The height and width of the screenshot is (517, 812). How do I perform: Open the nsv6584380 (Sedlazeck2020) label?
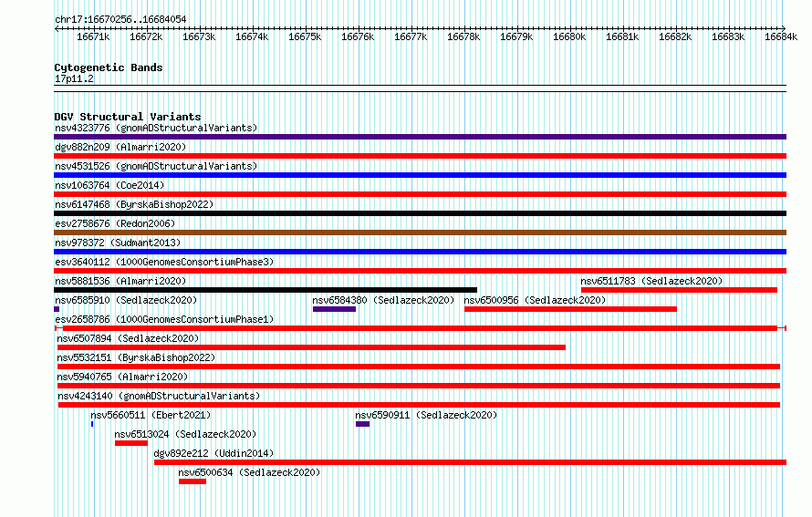(383, 300)
